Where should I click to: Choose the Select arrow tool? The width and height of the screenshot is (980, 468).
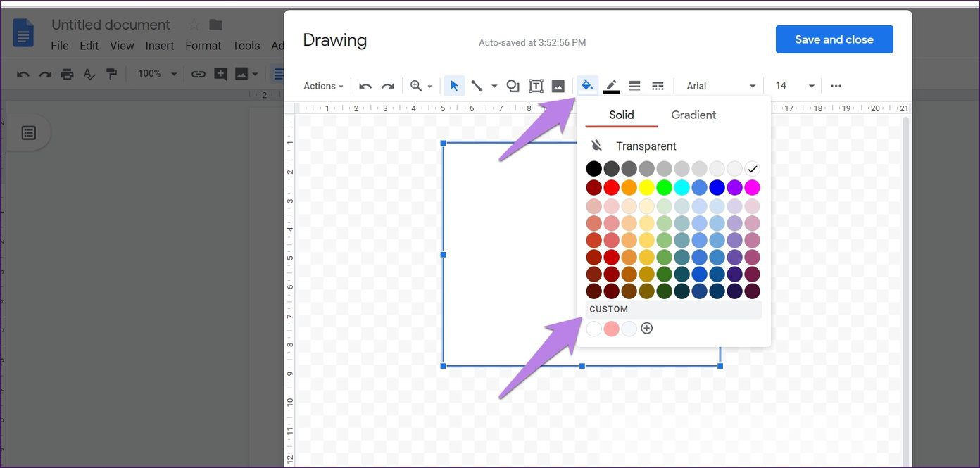pyautogui.click(x=454, y=86)
